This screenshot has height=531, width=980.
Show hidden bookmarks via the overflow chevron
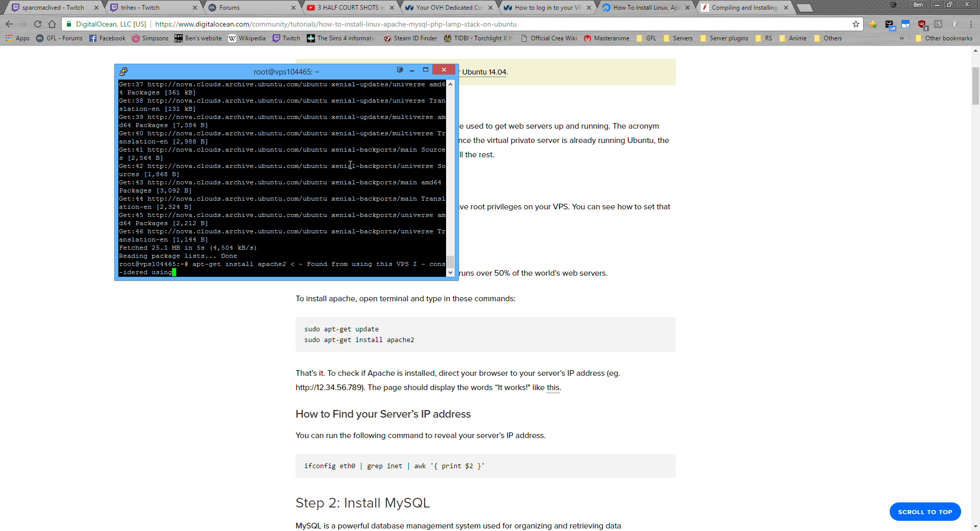(902, 38)
